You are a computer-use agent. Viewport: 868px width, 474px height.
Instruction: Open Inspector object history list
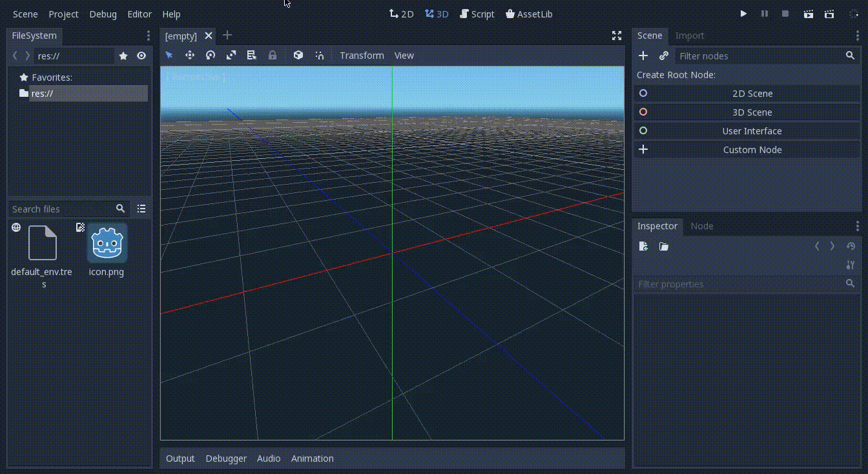[x=851, y=246]
